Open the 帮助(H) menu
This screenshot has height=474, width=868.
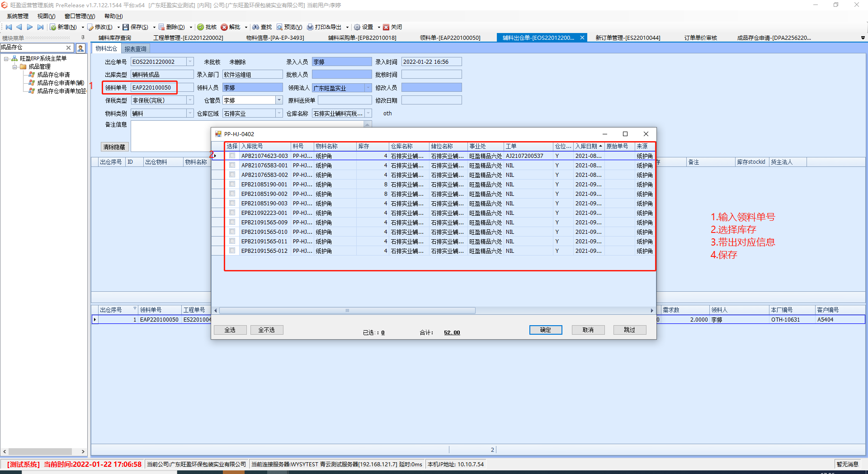[113, 16]
